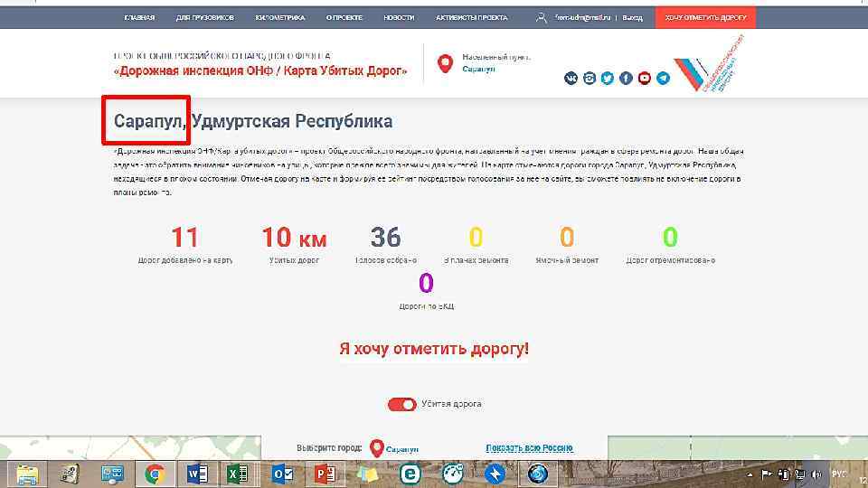Open the Twitter social icon

click(x=608, y=78)
